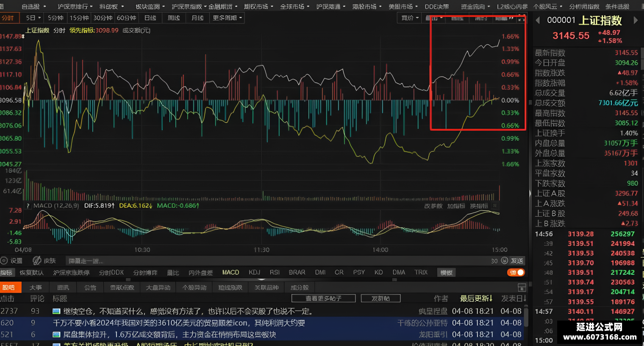
Task: Expand the 5-day period dropdown
Action: click(33, 18)
